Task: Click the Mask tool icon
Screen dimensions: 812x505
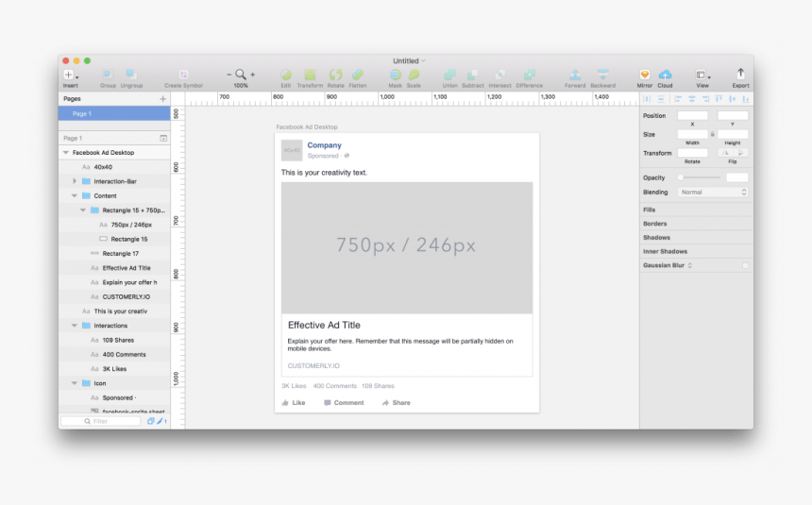Action: [x=395, y=75]
